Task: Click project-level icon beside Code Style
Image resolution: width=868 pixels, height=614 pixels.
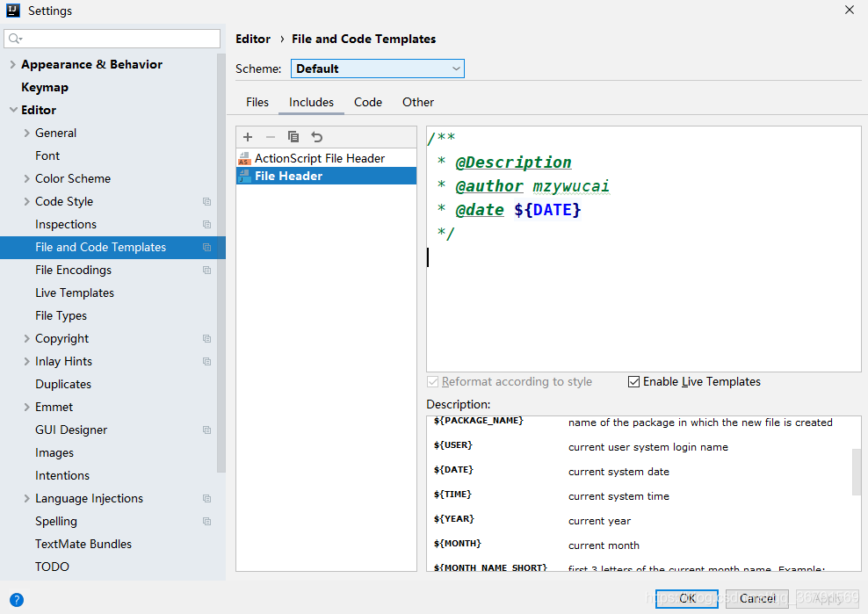Action: click(x=207, y=201)
